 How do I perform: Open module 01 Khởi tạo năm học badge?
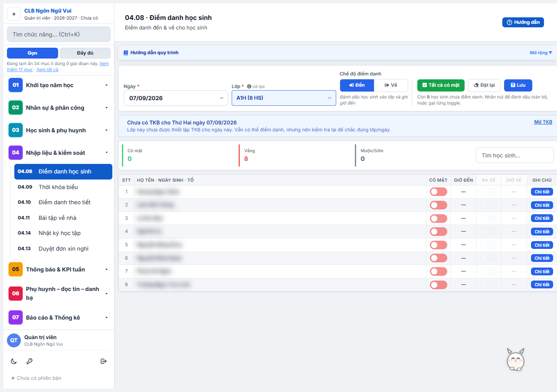click(x=16, y=85)
